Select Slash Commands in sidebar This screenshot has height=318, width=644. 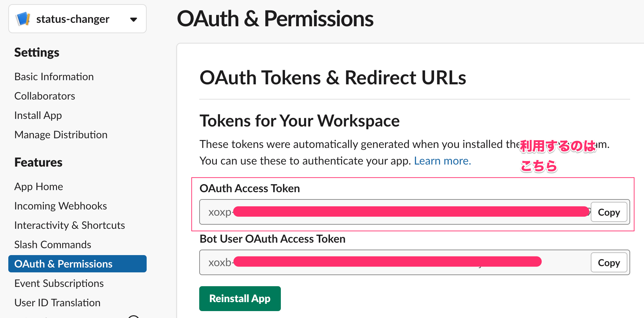53,244
